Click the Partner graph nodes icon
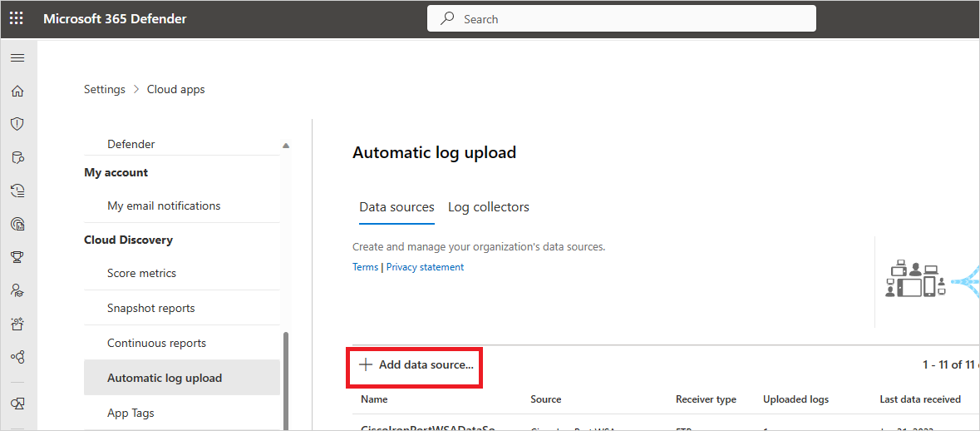Screen dimensions: 980x431 (17, 357)
